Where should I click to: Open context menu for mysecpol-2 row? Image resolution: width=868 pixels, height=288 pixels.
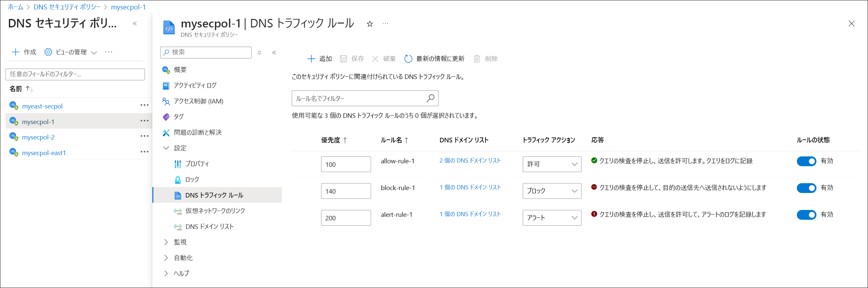tap(145, 136)
